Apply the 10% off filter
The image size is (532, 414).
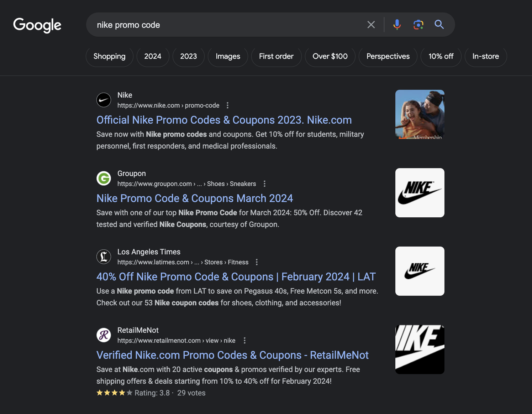tap(441, 56)
